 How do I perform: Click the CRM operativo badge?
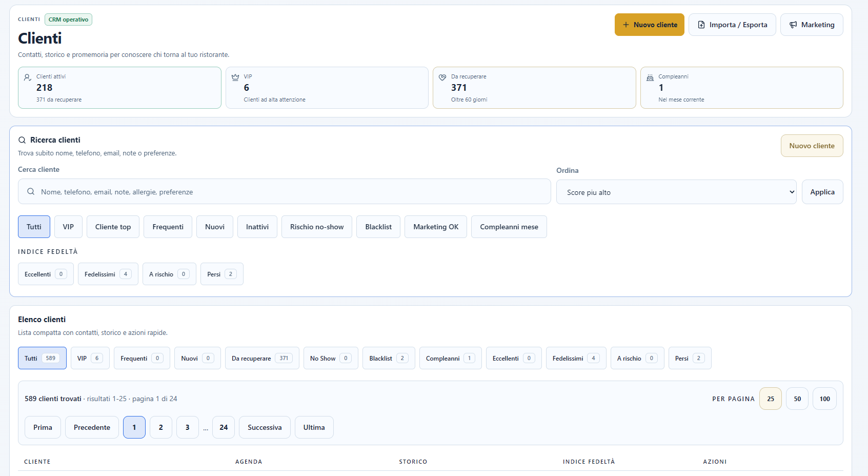[68, 19]
